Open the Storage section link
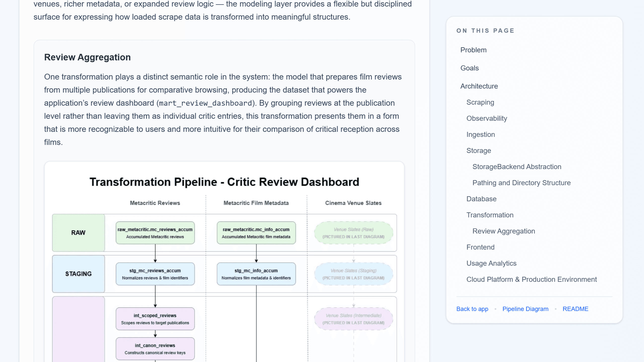Viewport: 644px width, 362px height. [x=478, y=151]
